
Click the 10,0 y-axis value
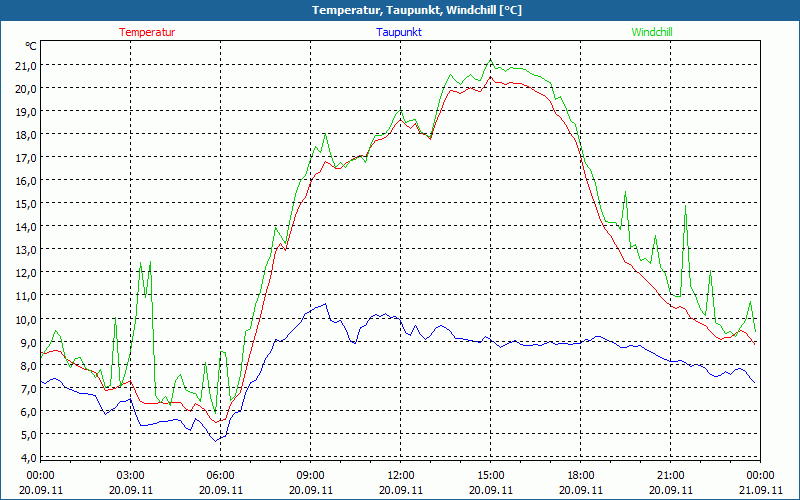(x=27, y=319)
